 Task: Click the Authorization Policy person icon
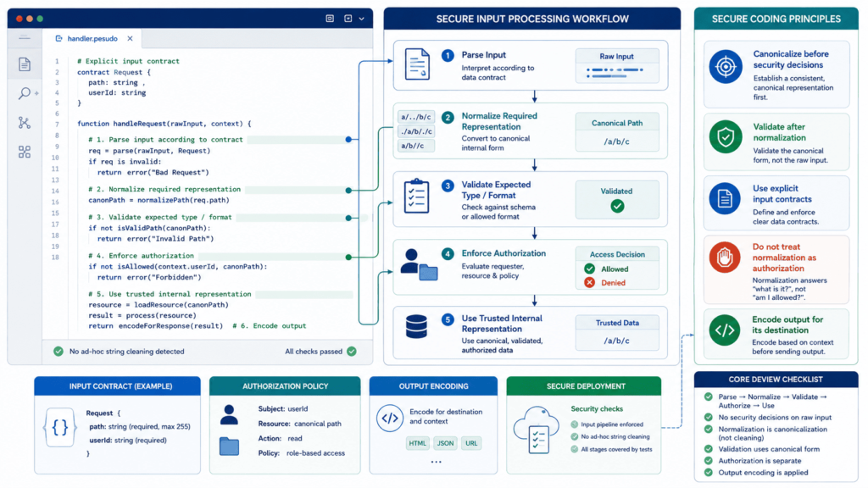point(229,415)
